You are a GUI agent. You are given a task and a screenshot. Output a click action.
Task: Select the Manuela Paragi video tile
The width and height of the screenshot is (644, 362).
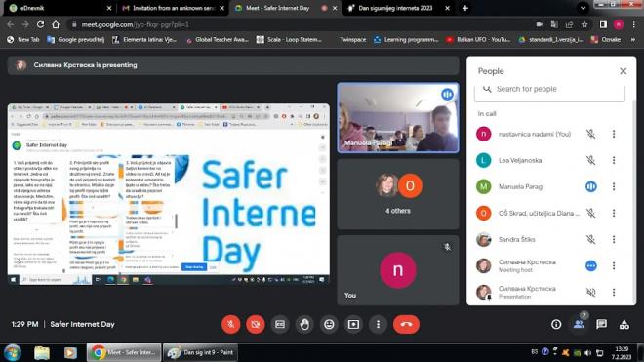(397, 118)
